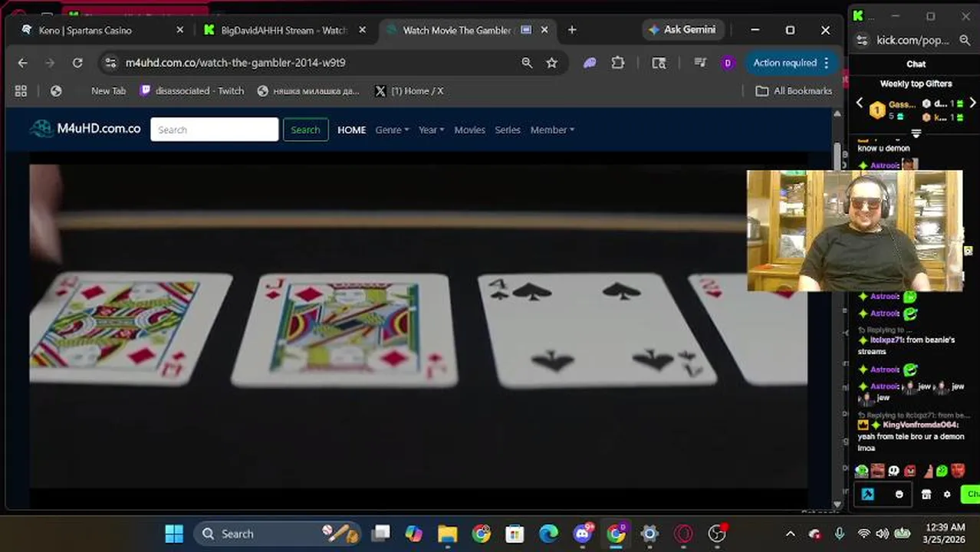This screenshot has height=552, width=980.
Task: Open a new tab with plus button
Action: point(572,30)
